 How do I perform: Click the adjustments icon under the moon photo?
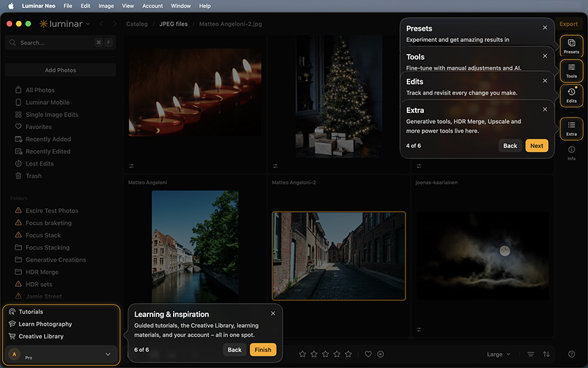pos(419,329)
